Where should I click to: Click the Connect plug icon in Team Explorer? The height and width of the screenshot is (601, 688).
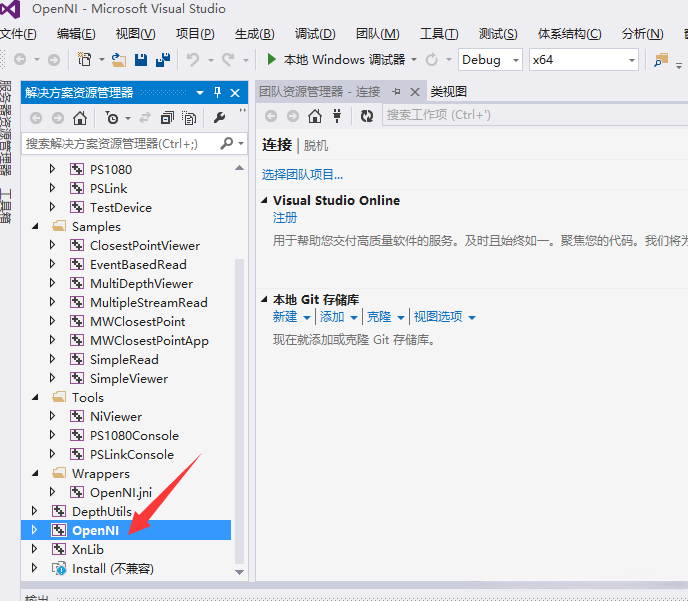(x=337, y=116)
